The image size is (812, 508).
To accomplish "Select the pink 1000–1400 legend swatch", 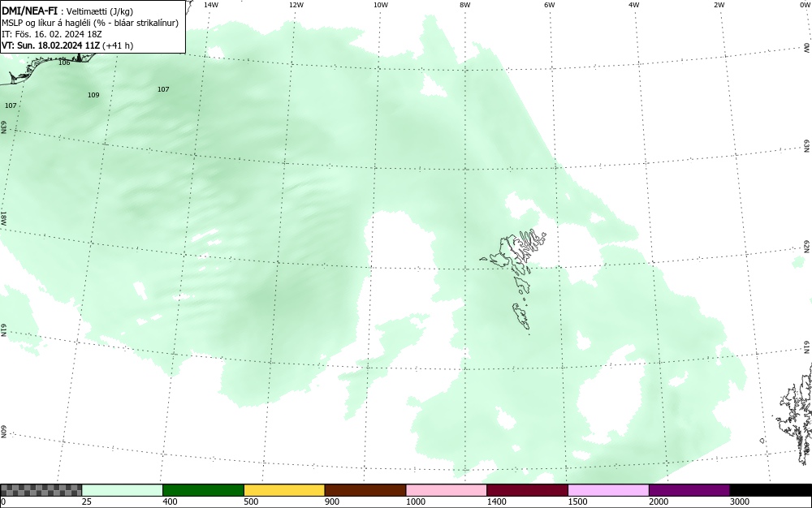I will tap(447, 490).
